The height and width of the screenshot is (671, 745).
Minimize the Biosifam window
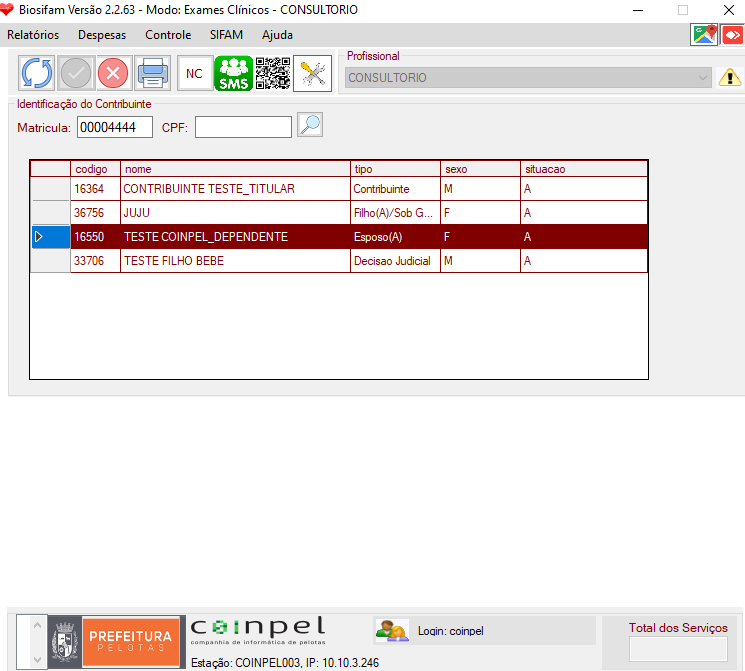point(638,10)
